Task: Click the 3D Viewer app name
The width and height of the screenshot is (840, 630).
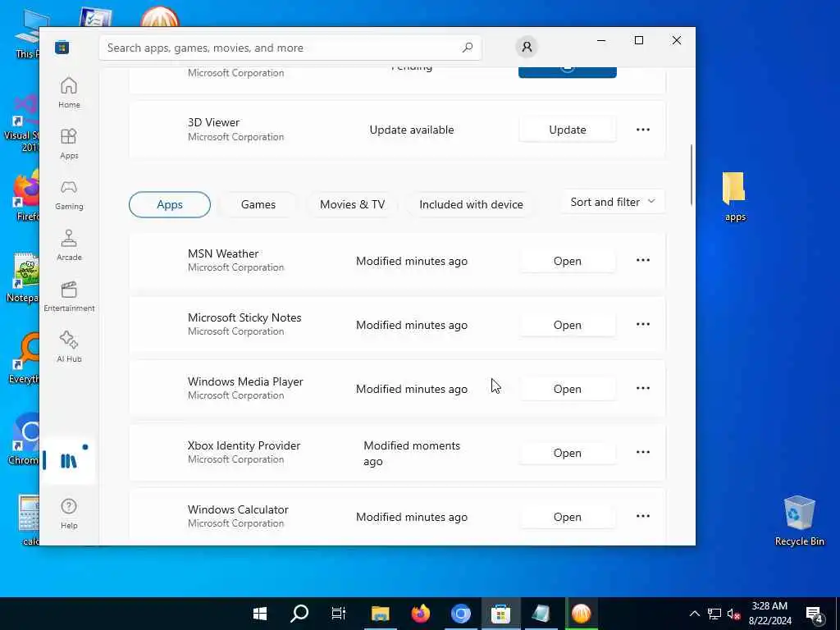Action: pyautogui.click(x=214, y=123)
